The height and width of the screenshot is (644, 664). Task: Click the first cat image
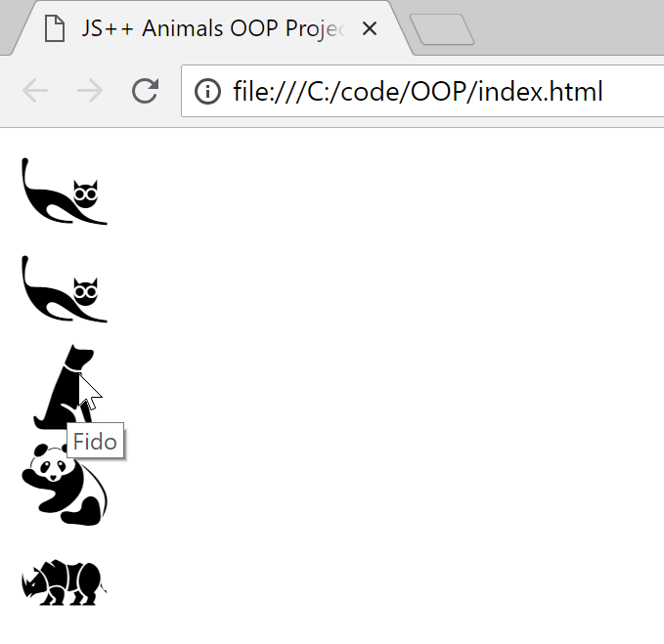(x=65, y=192)
